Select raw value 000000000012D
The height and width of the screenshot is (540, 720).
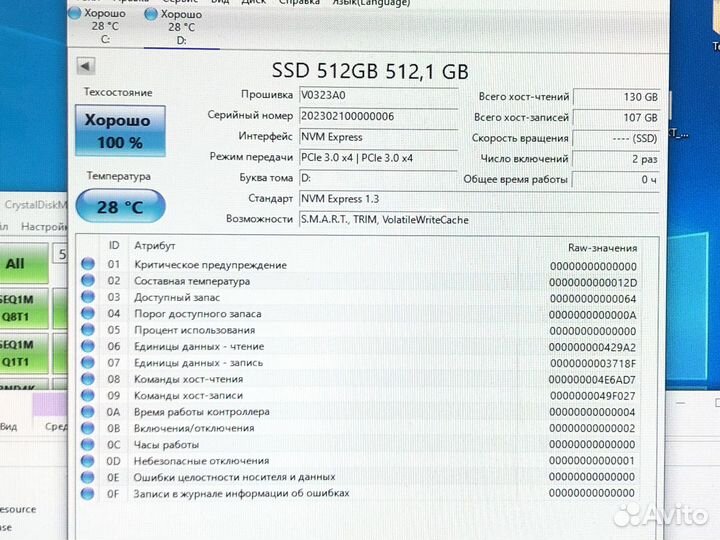(x=593, y=283)
